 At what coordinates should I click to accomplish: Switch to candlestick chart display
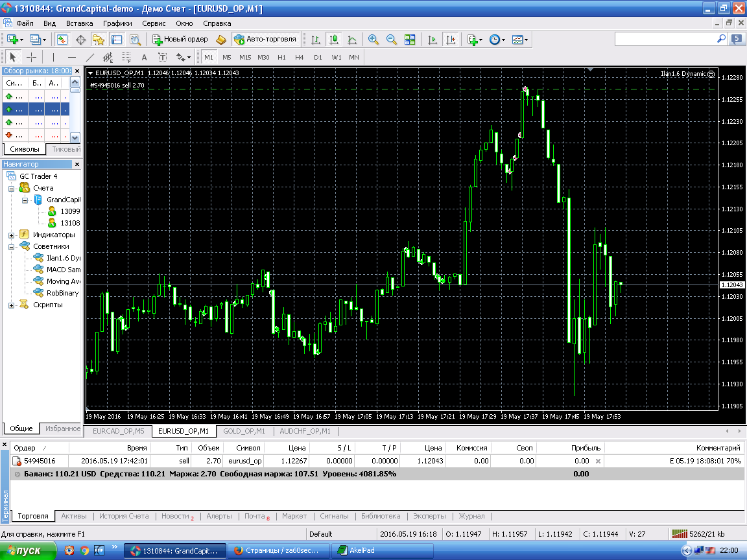click(x=334, y=40)
